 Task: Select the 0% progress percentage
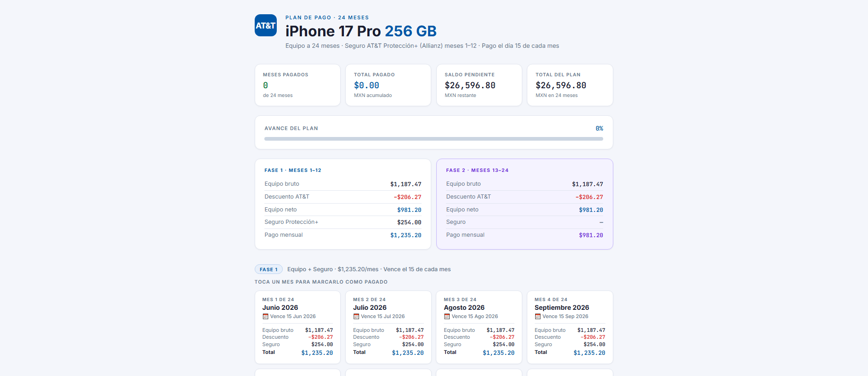pyautogui.click(x=600, y=129)
